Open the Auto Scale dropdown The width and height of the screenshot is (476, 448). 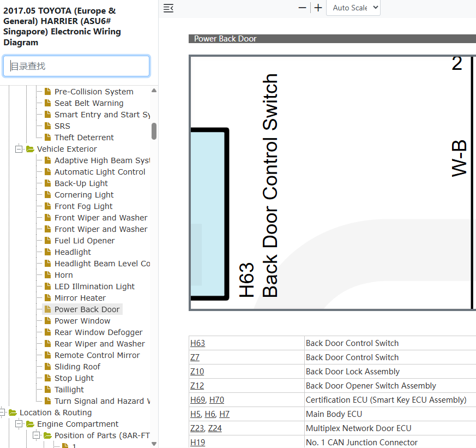(x=353, y=8)
